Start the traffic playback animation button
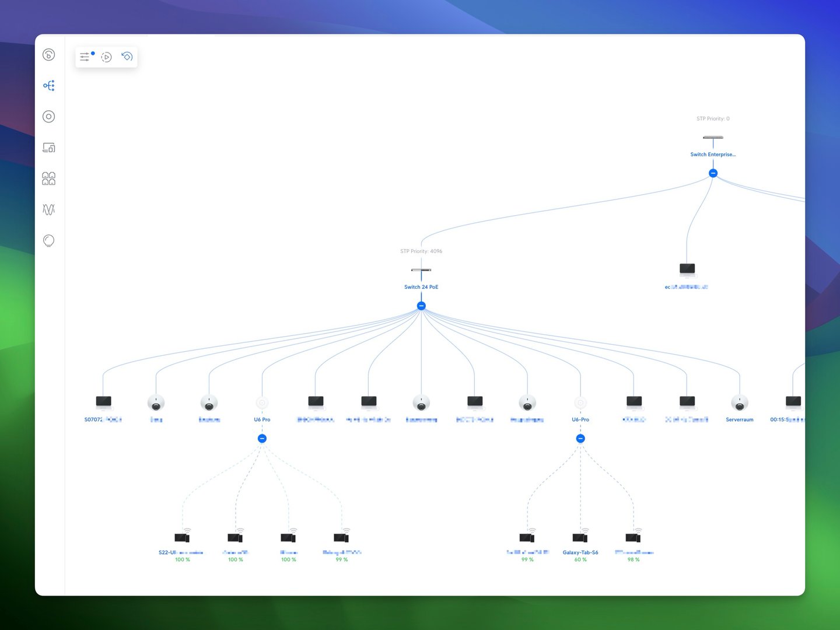Viewport: 840px width, 630px height. coord(106,57)
